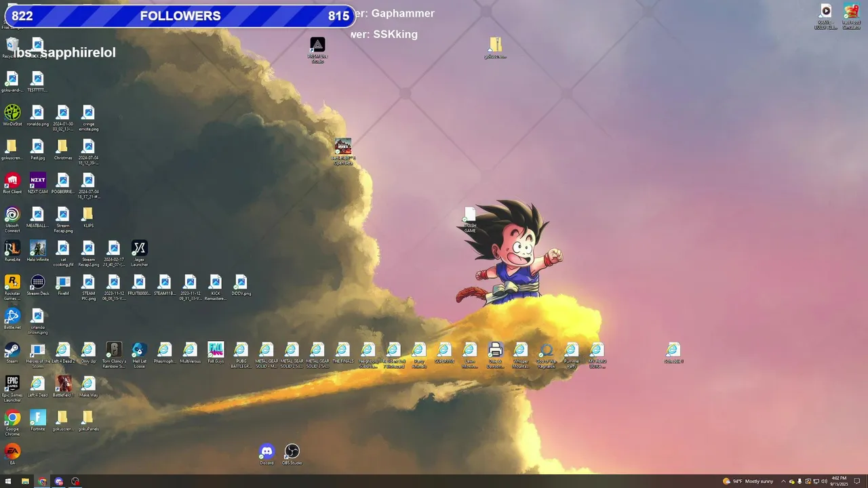Open the 94°F Mostly sunny weather widget
This screenshot has width=868, height=488.
point(748,481)
